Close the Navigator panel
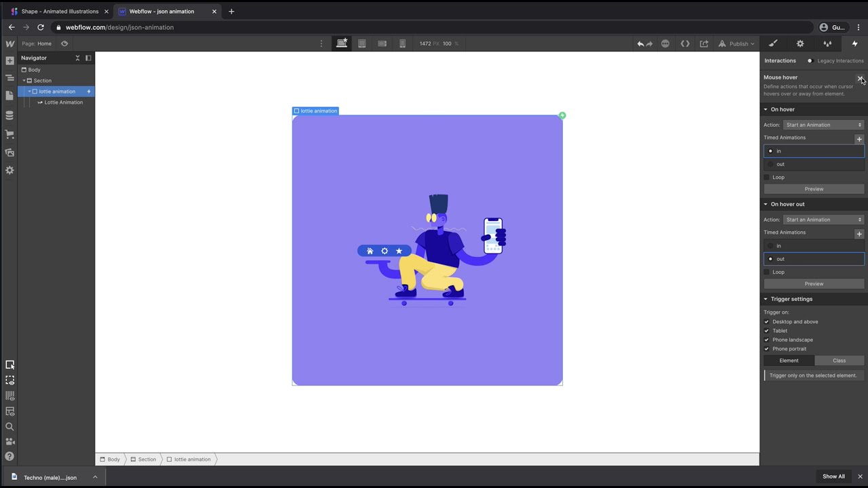This screenshot has height=488, width=868. (x=77, y=58)
